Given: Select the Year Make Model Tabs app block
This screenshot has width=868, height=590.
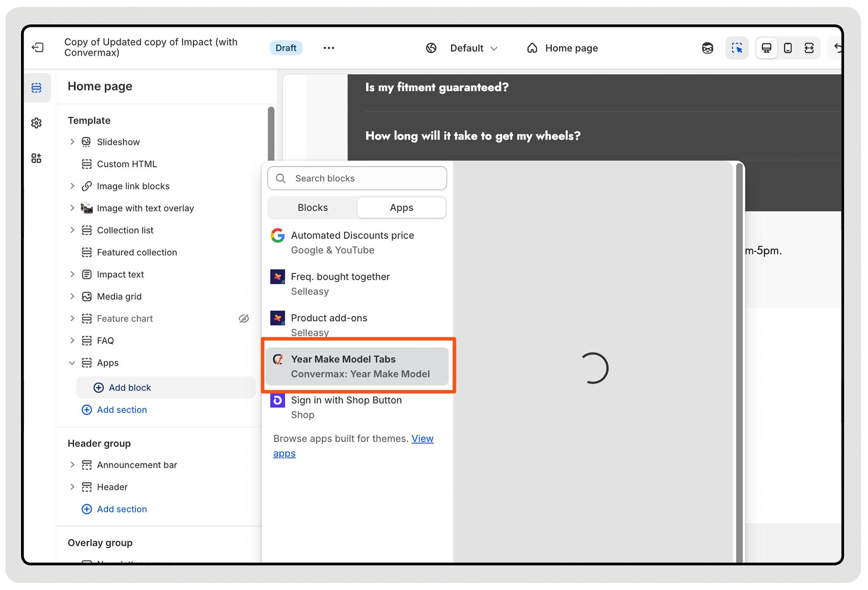Looking at the screenshot, I should point(357,367).
